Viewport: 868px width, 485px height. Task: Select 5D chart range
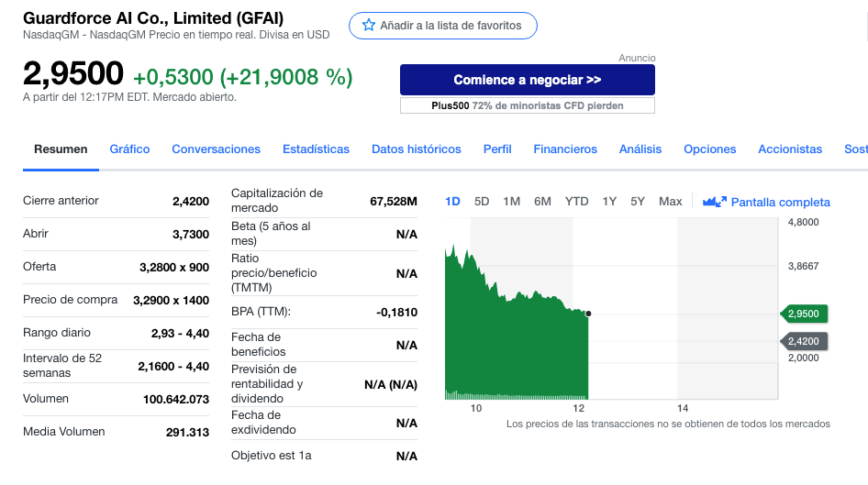[x=482, y=202]
